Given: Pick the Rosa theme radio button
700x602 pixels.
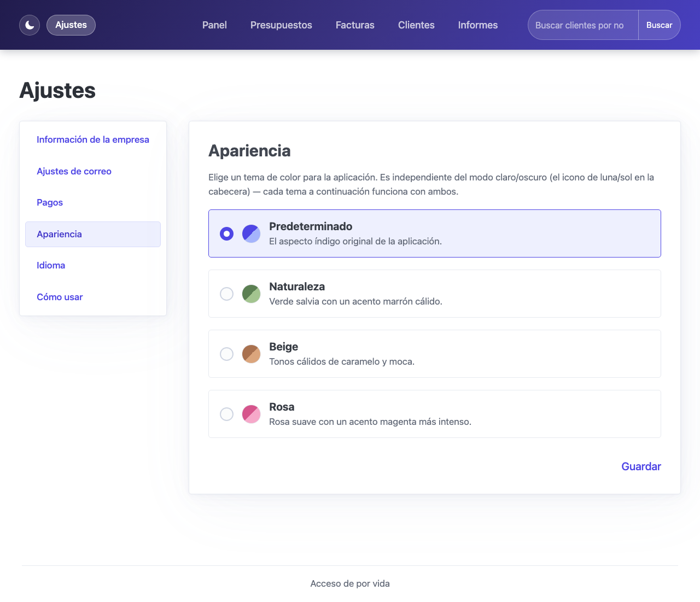Looking at the screenshot, I should (226, 414).
